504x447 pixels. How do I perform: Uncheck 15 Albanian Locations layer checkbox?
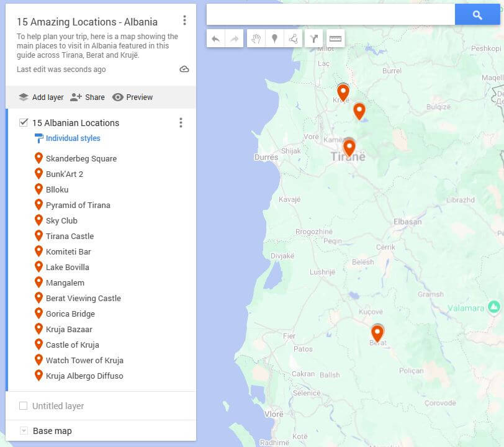pyautogui.click(x=24, y=122)
